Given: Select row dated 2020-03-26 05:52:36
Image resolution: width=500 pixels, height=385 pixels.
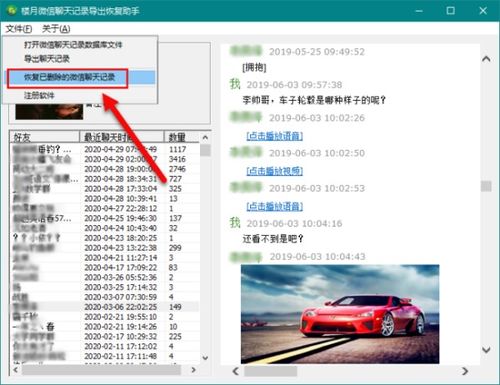Looking at the screenshot, I should pos(105,277).
